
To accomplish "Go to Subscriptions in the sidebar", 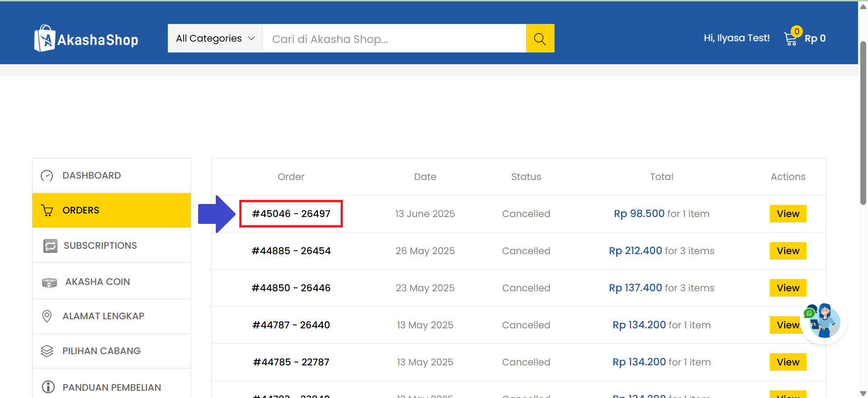I will coord(100,246).
